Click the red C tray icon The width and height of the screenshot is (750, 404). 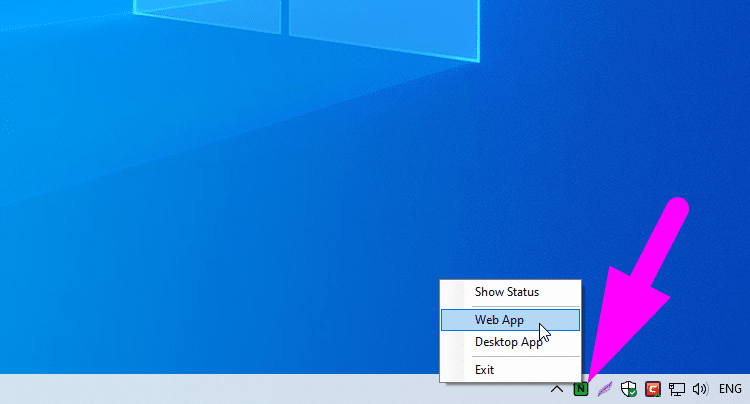point(653,389)
